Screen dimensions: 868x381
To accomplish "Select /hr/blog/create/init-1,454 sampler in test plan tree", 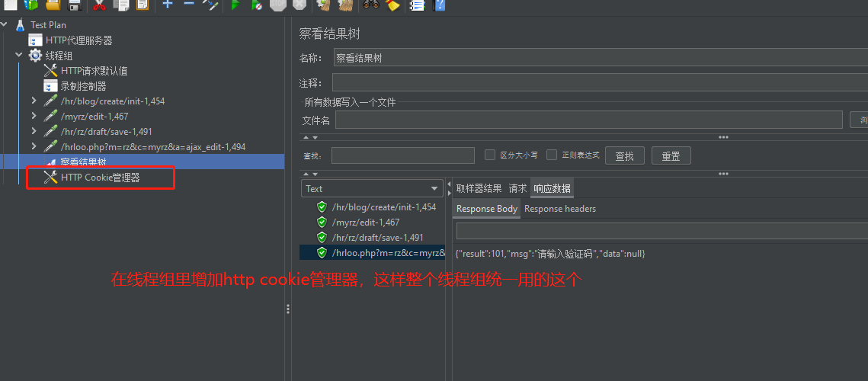I will pos(112,101).
